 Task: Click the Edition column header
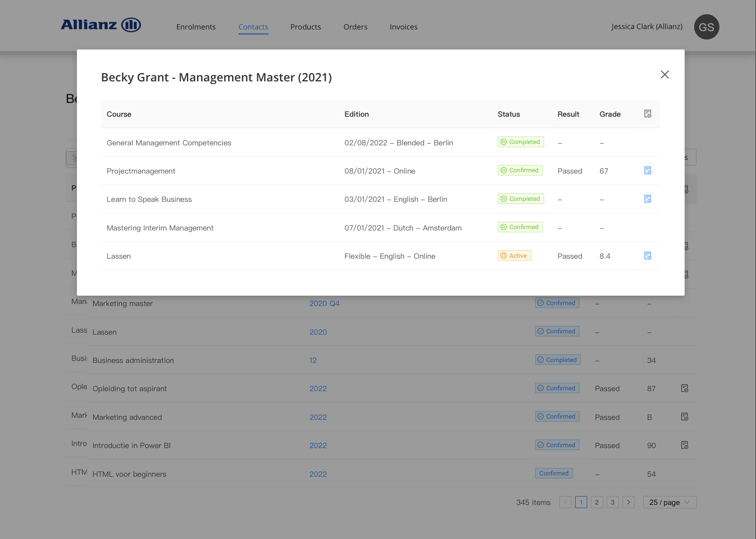click(356, 114)
